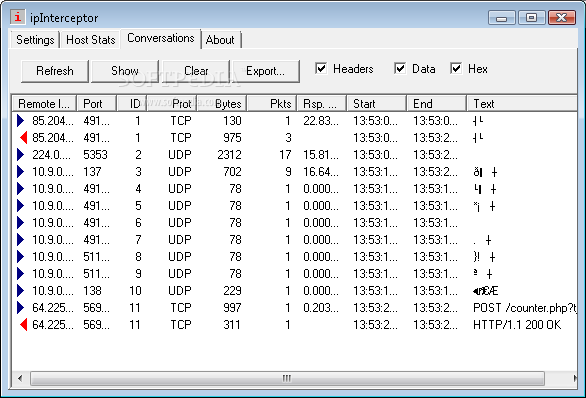This screenshot has height=398, width=586.
Task: Click the blue arrow on the 130-byte TCP row
Action: [x=21, y=120]
